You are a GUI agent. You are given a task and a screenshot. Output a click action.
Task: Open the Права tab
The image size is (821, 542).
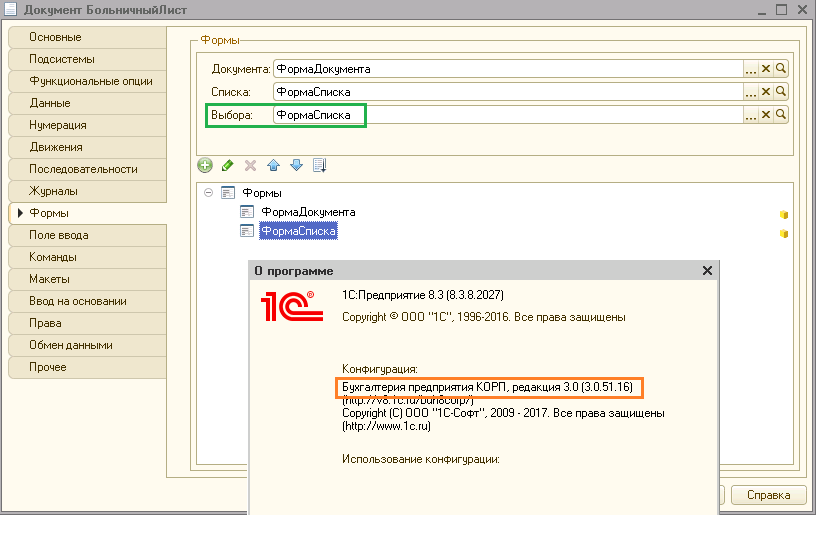pyautogui.click(x=88, y=323)
